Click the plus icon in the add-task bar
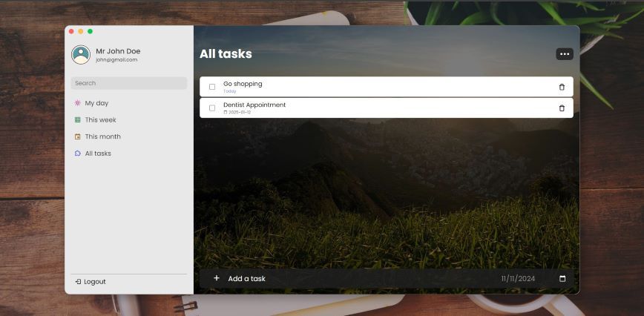Viewport: 644px width, 316px height. 217,278
